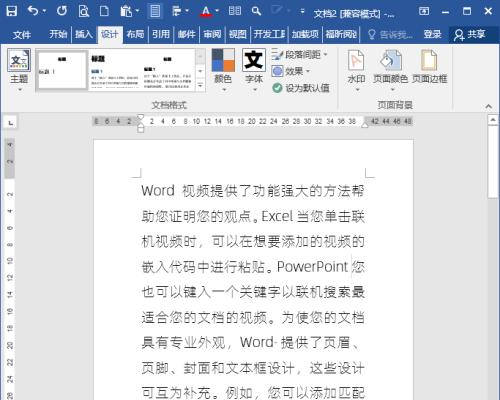Click the Save icon in quick access toolbar
The height and width of the screenshot is (400, 500).
click(12, 11)
